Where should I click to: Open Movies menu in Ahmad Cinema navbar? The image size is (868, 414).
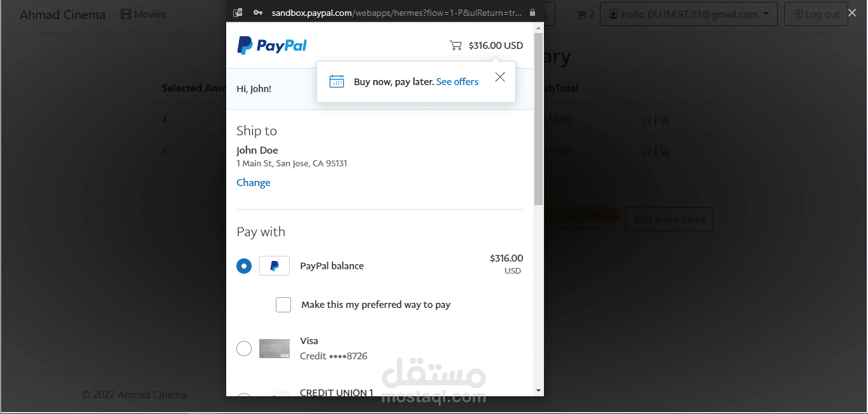point(143,14)
